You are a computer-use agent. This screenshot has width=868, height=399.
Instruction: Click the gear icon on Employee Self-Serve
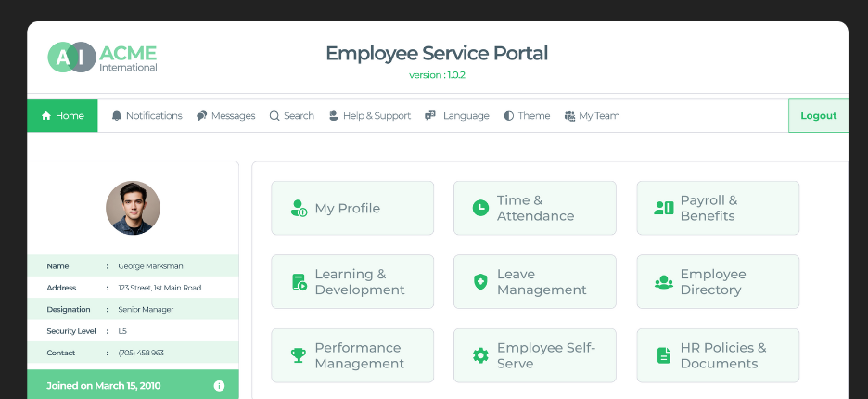(x=480, y=355)
